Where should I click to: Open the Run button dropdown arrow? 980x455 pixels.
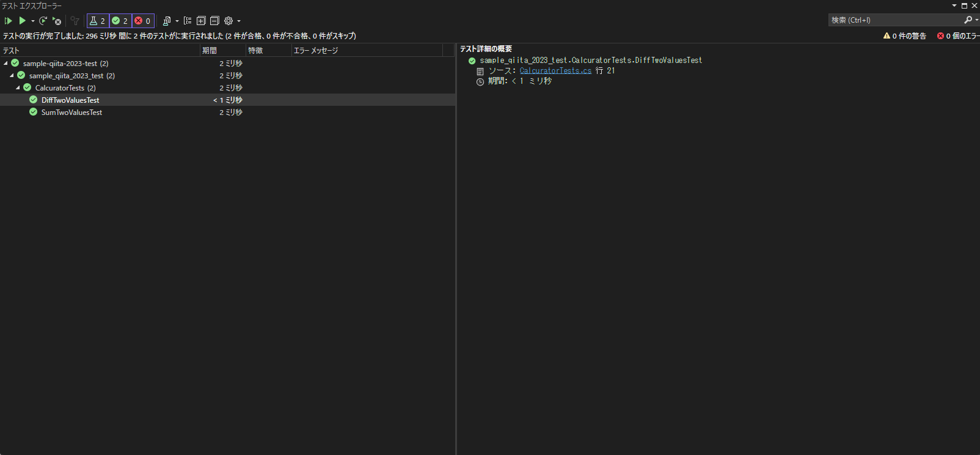[x=33, y=21]
